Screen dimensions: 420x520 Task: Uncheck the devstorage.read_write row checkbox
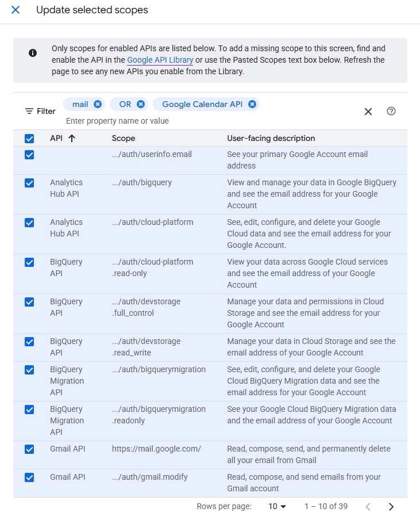[x=29, y=342]
